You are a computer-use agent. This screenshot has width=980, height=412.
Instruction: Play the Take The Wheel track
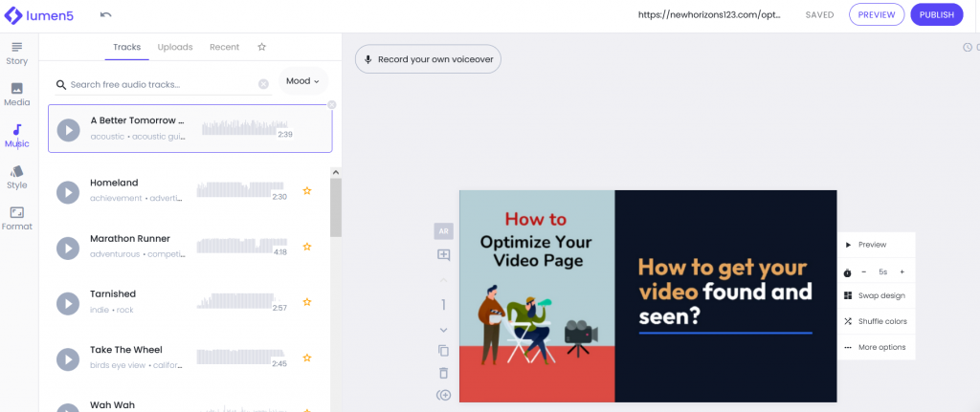pos(68,358)
